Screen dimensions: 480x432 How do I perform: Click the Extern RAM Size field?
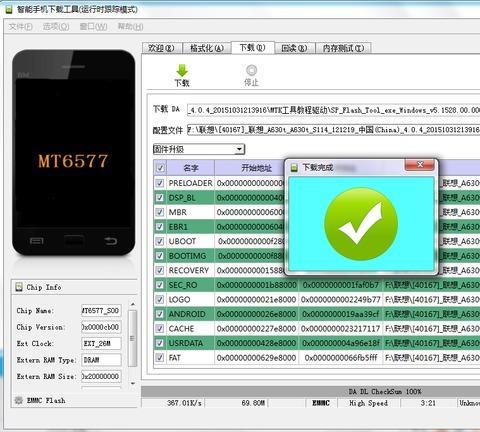101,376
